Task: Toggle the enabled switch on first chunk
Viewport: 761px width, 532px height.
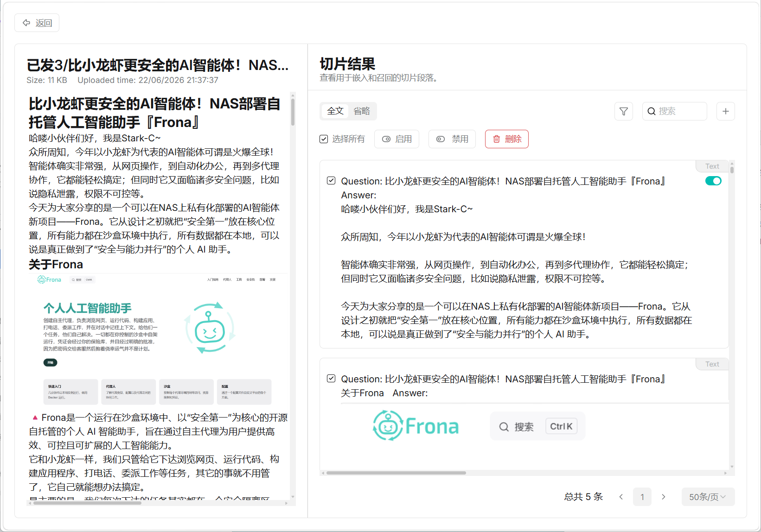Action: tap(713, 181)
